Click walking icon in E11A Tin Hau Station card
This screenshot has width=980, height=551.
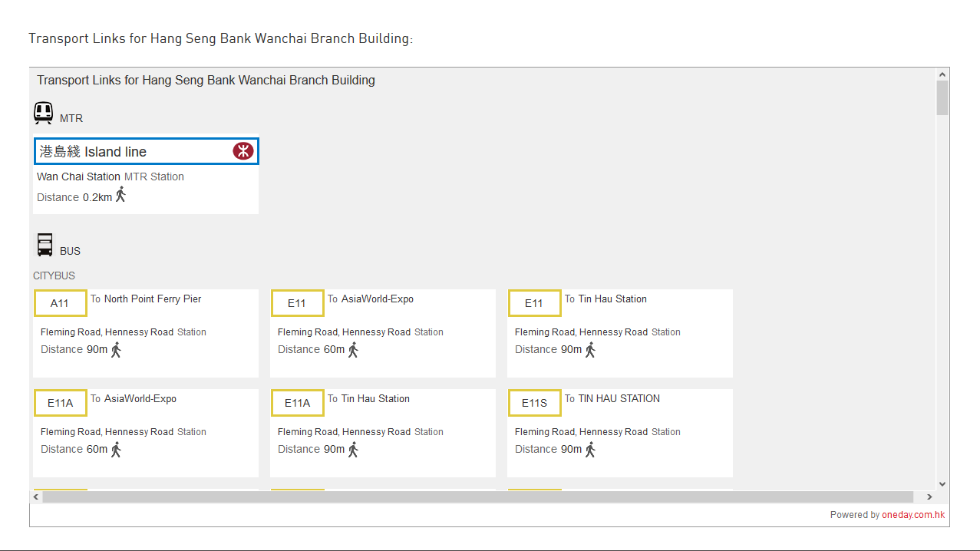click(354, 450)
